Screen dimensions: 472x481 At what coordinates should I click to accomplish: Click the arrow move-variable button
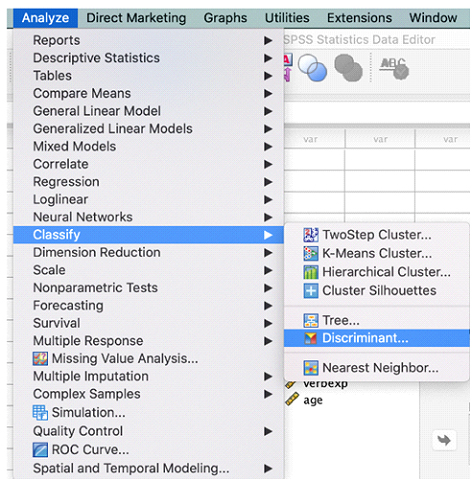tap(444, 440)
